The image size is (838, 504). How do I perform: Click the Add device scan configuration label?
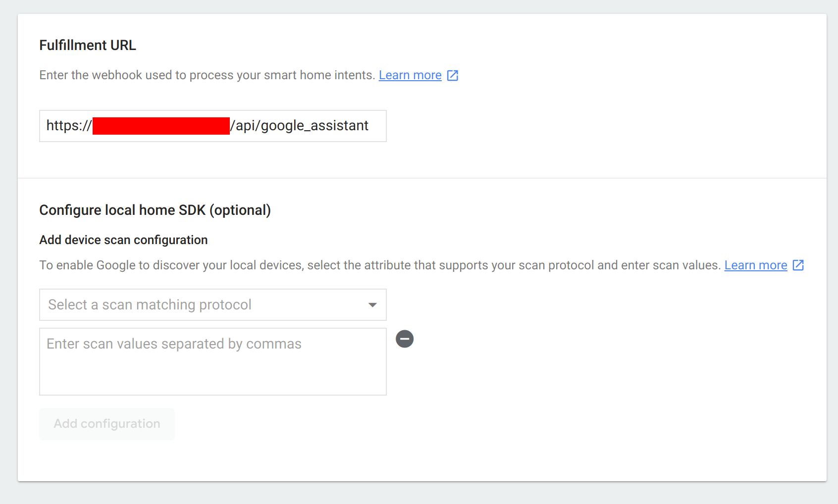(x=123, y=240)
